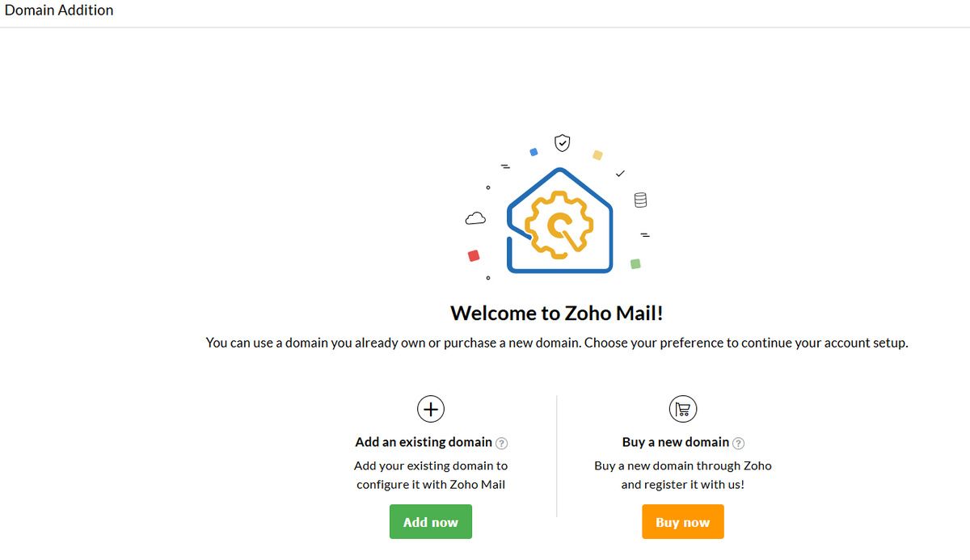Viewport: 970px width, 560px height.
Task: Click the shield checkmark icon above the house
Action: 561,142
